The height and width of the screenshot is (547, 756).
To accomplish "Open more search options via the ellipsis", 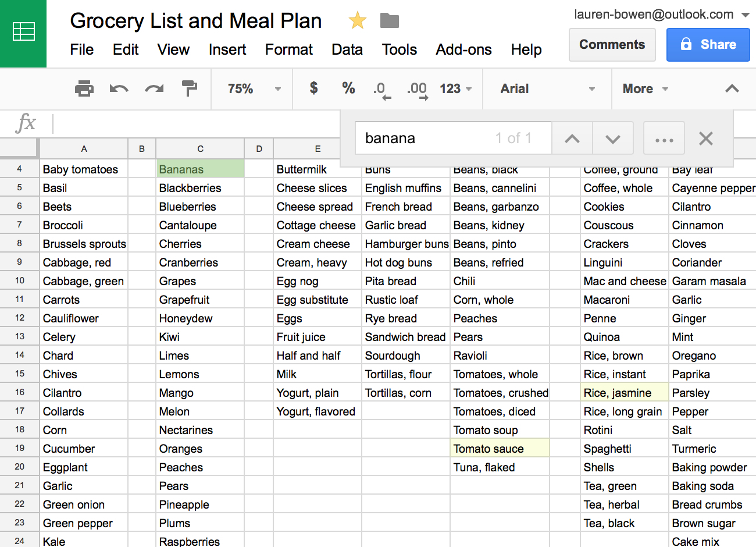I will tap(664, 138).
